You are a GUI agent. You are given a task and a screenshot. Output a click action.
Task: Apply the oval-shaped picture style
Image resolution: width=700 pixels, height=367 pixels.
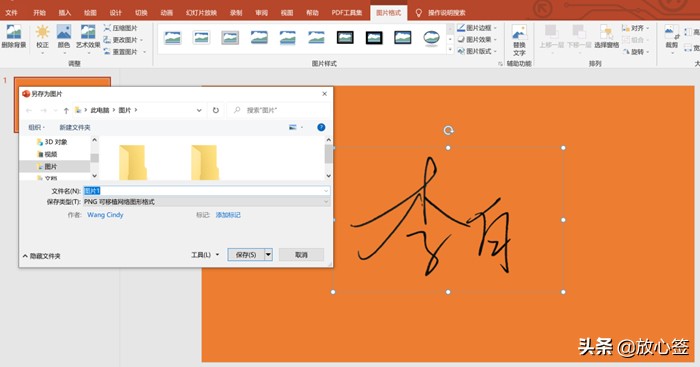pyautogui.click(x=431, y=38)
